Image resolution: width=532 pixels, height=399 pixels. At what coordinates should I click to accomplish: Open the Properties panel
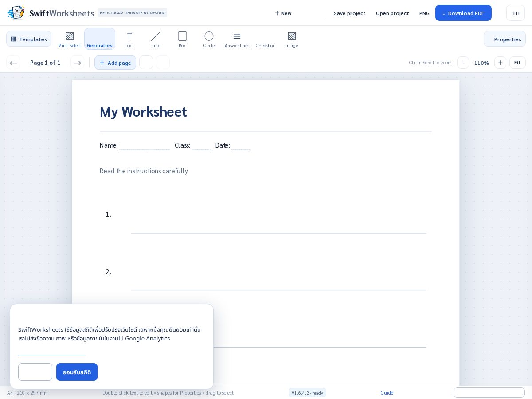pyautogui.click(x=505, y=39)
